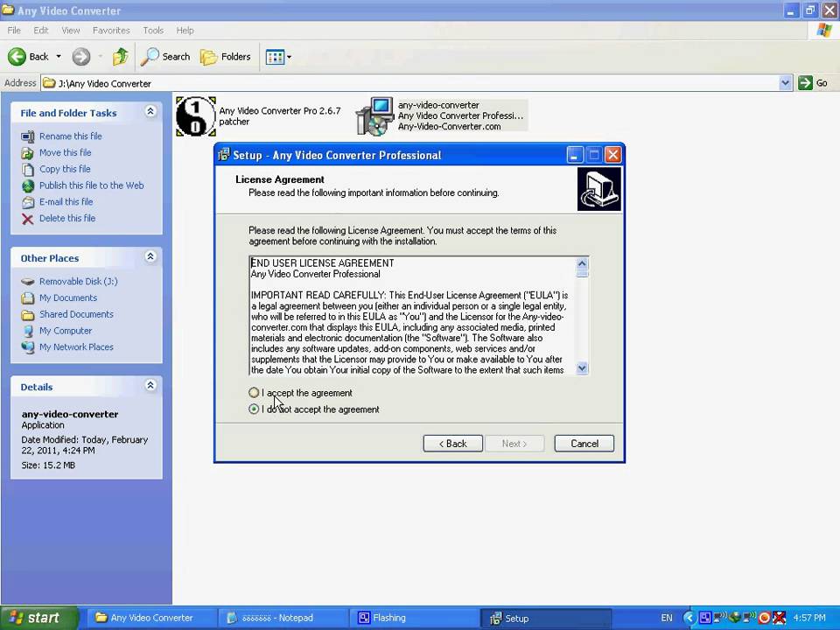Click the Publish to Web globe icon
The height and width of the screenshot is (630, 840).
point(28,185)
